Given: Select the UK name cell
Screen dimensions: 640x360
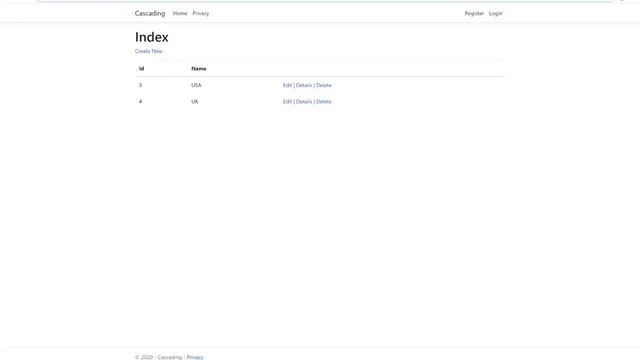Looking at the screenshot, I should click(194, 102).
